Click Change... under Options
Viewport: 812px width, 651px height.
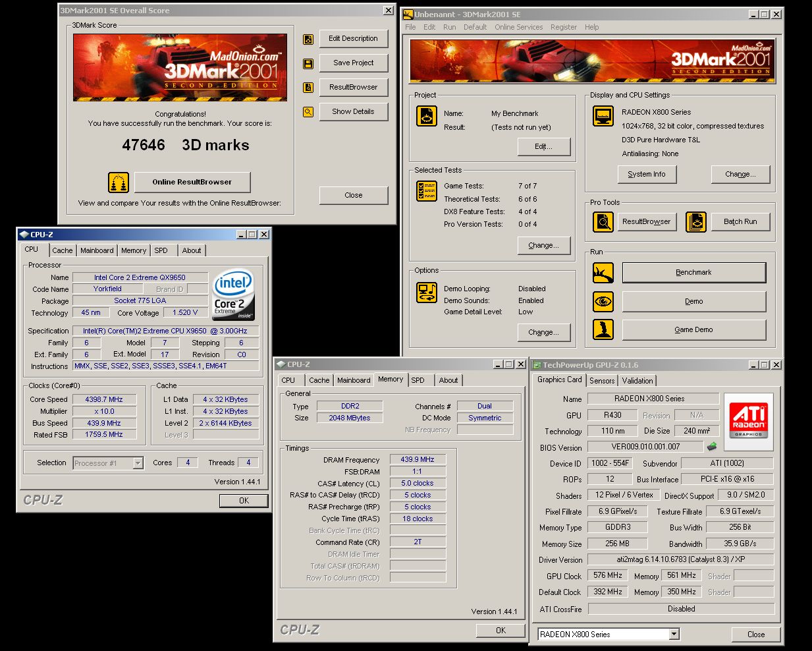pos(543,333)
